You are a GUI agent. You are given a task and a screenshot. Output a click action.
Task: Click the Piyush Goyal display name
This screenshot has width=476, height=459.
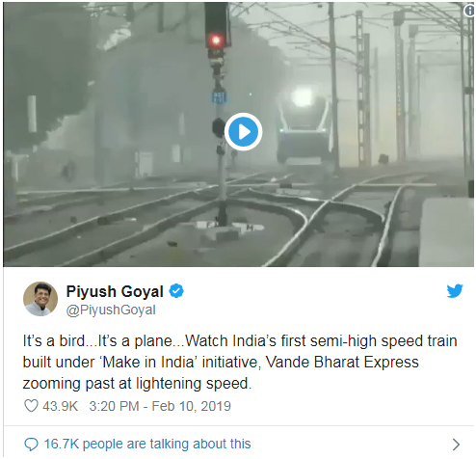coord(115,291)
